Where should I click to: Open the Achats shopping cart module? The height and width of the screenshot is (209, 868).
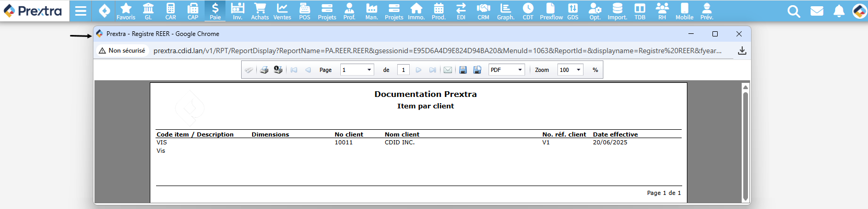pos(259,10)
